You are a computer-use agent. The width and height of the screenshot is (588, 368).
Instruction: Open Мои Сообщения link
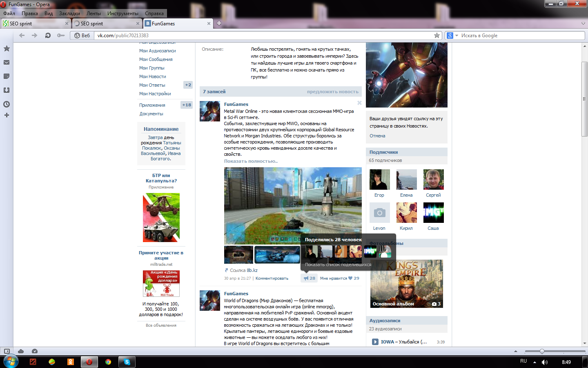(156, 59)
